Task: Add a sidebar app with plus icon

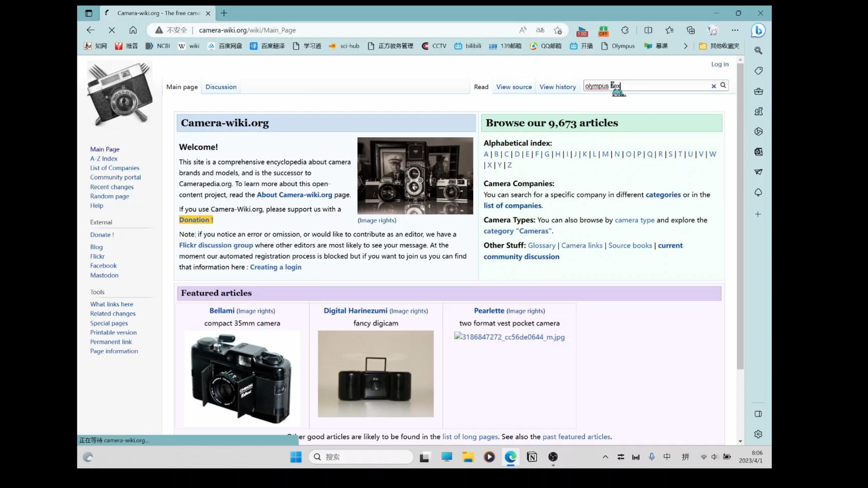Action: pos(759,214)
